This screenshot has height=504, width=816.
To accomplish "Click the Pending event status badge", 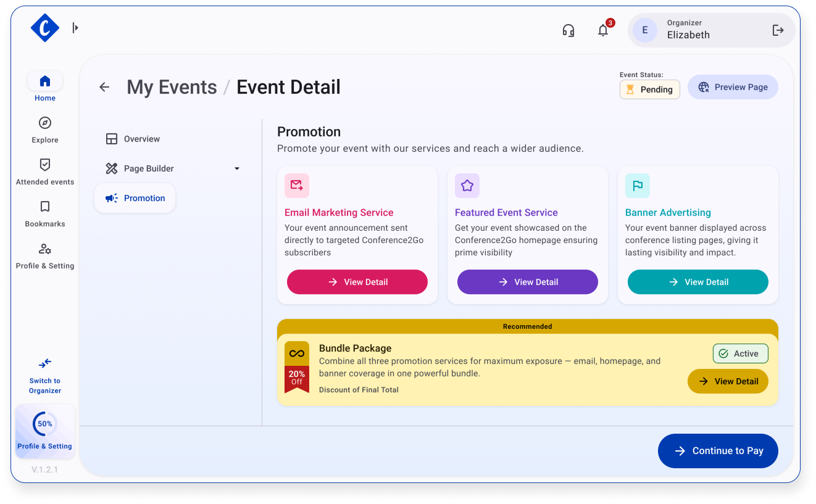I will click(x=649, y=89).
